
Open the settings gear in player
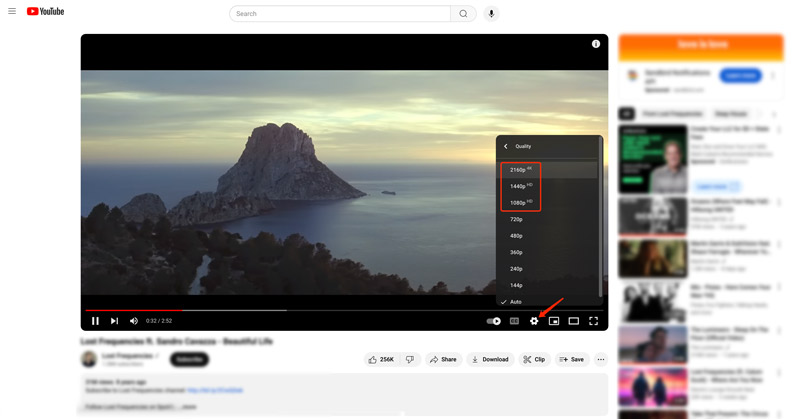pyautogui.click(x=534, y=321)
